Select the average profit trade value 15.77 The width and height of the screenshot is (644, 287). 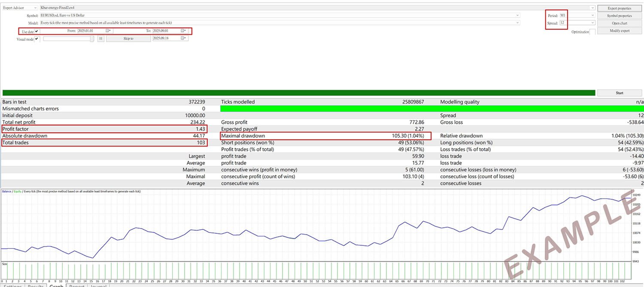[418, 163]
